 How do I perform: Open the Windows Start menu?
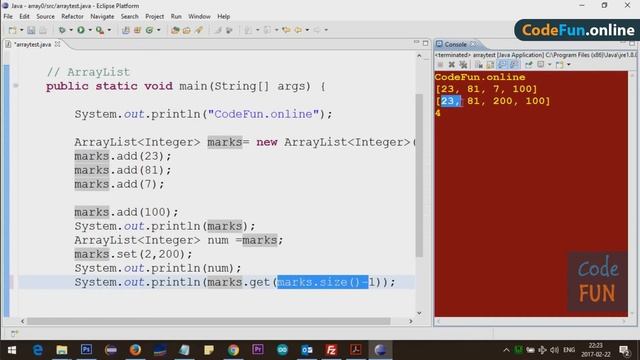click(x=12, y=350)
